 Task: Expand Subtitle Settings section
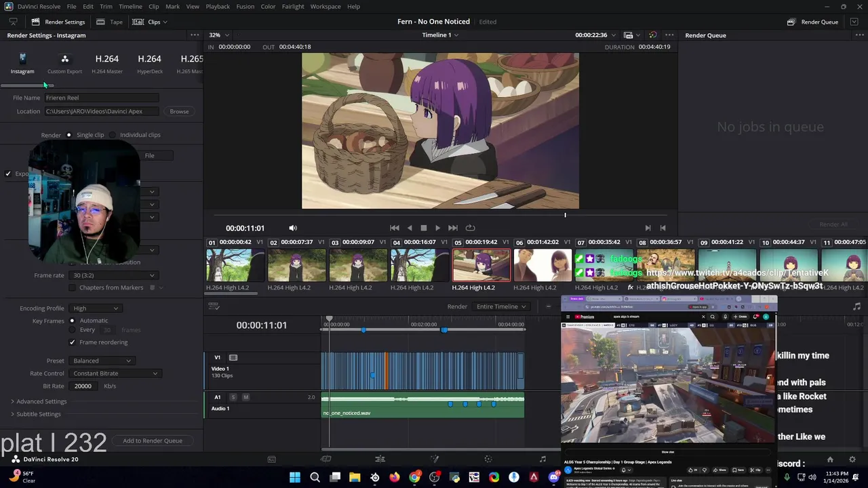pyautogui.click(x=35, y=414)
